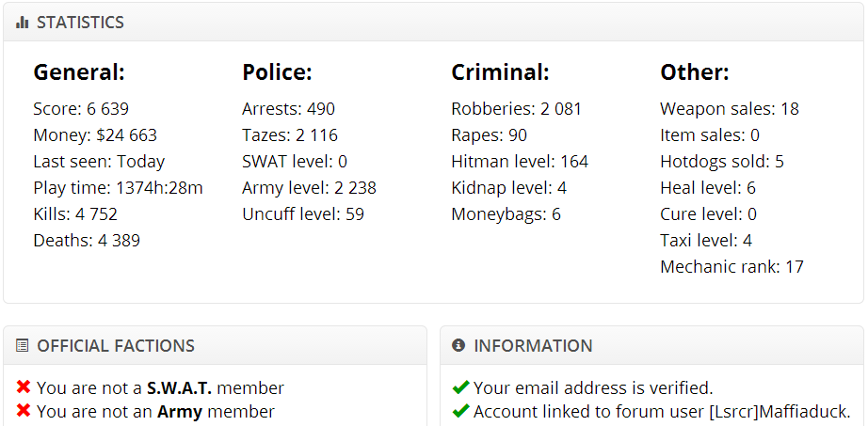Click the red X beside S.W.A.T. member

pyautogui.click(x=24, y=387)
